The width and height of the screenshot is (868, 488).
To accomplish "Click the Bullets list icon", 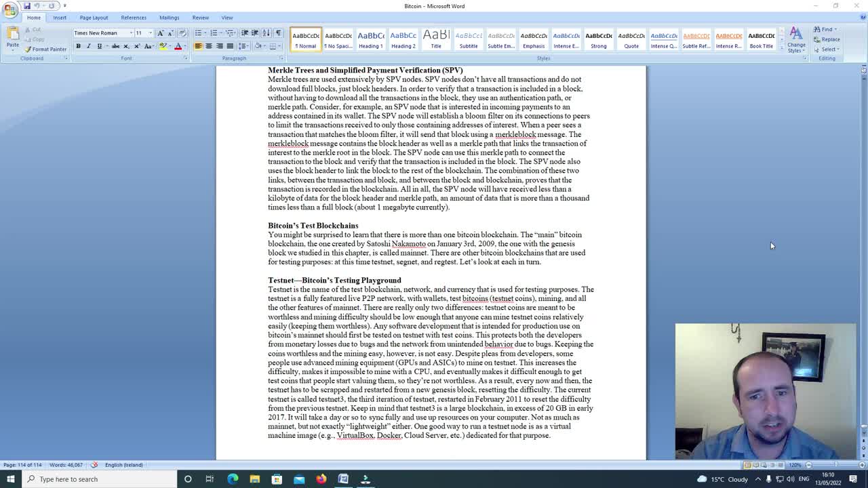I will (x=198, y=33).
